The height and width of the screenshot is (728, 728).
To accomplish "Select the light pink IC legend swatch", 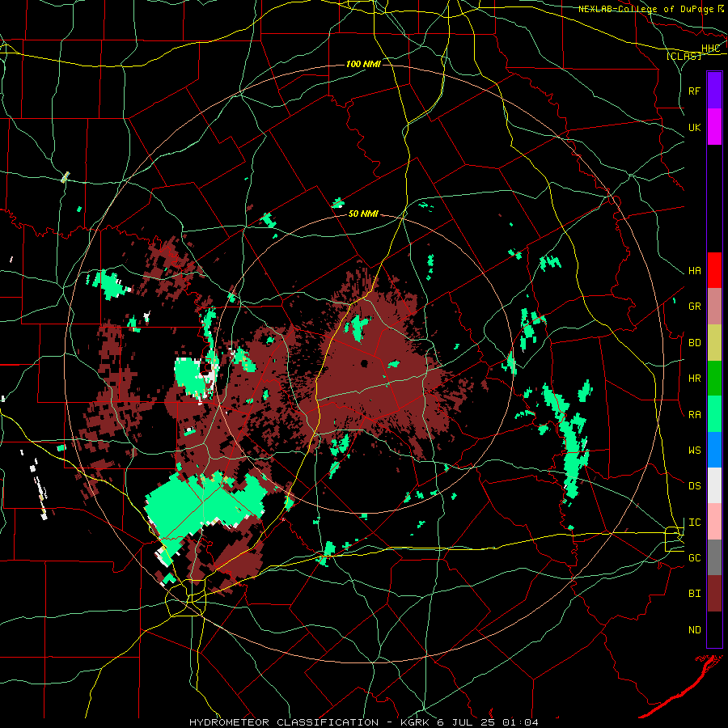I will click(x=714, y=522).
